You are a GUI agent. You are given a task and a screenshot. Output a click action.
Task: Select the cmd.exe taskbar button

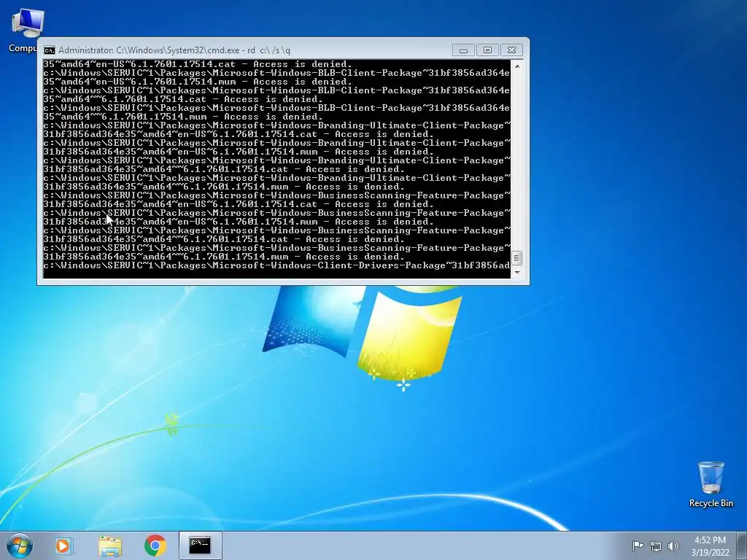[200, 545]
